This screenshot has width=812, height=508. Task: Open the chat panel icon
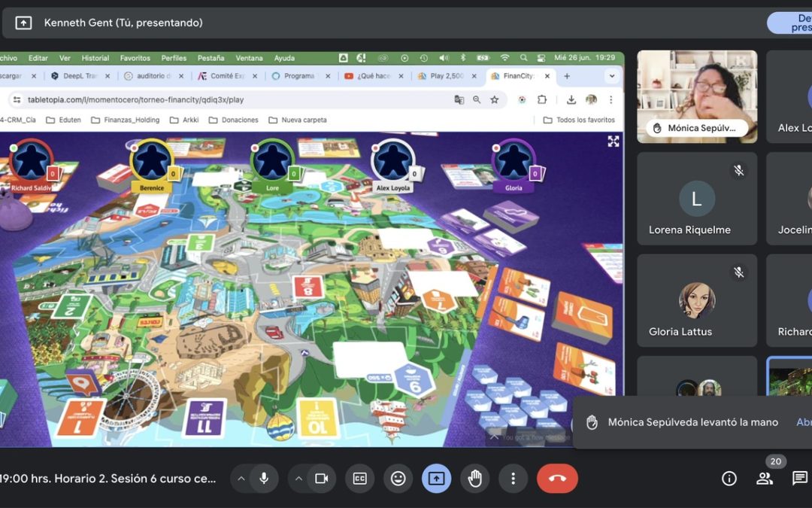pyautogui.click(x=799, y=479)
